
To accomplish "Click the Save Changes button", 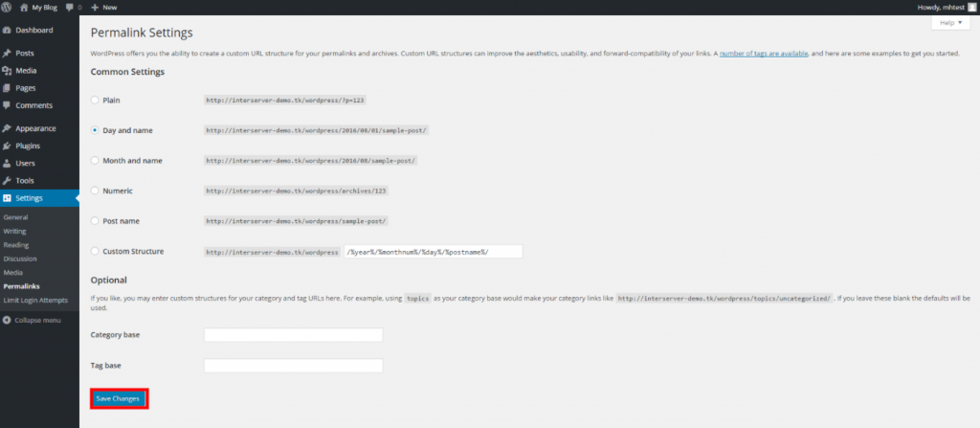I will click(119, 398).
